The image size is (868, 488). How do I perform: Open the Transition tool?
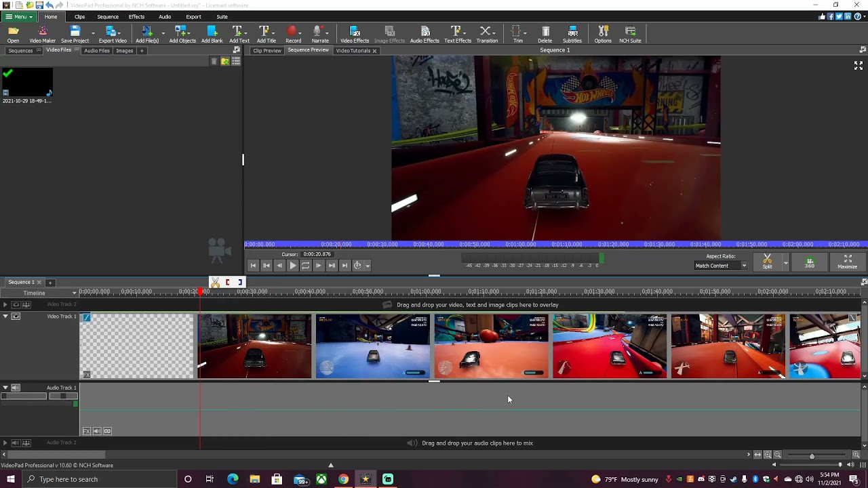tap(487, 35)
